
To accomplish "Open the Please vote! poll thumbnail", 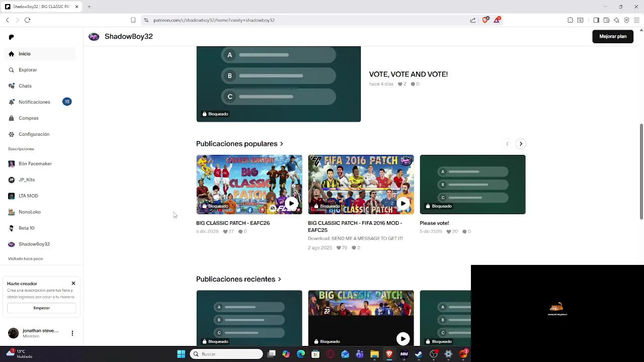I will point(472,185).
